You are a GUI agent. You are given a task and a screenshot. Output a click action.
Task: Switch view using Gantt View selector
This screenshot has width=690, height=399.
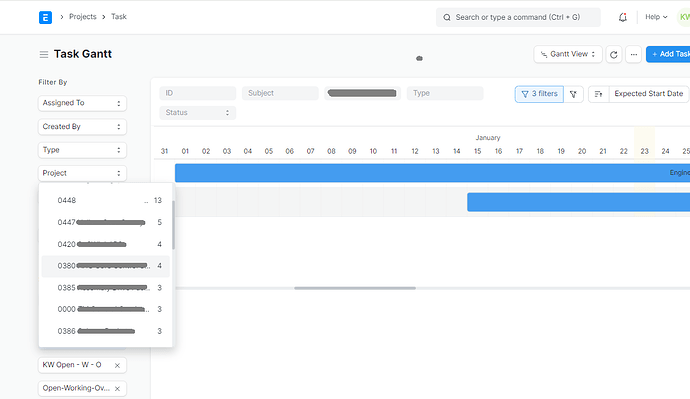568,55
